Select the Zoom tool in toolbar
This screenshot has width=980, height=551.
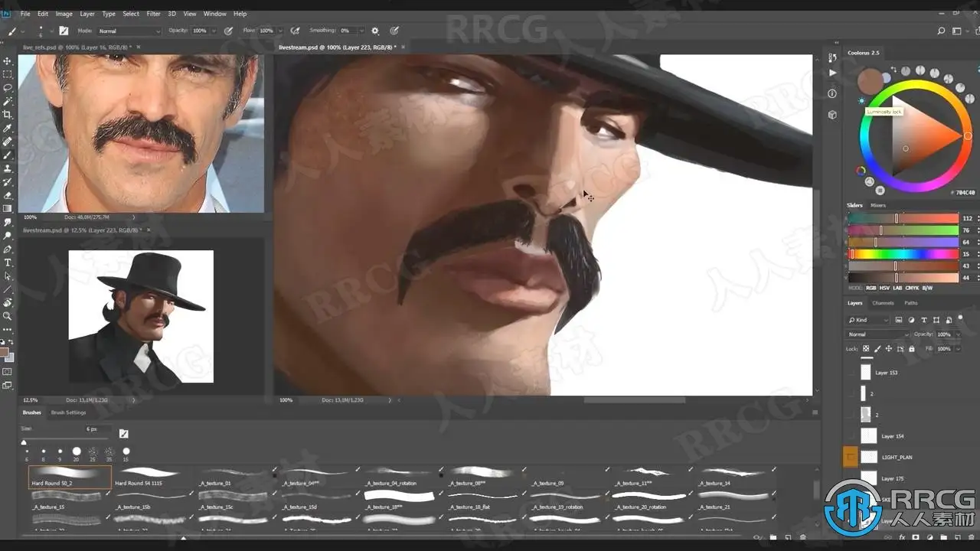point(8,316)
